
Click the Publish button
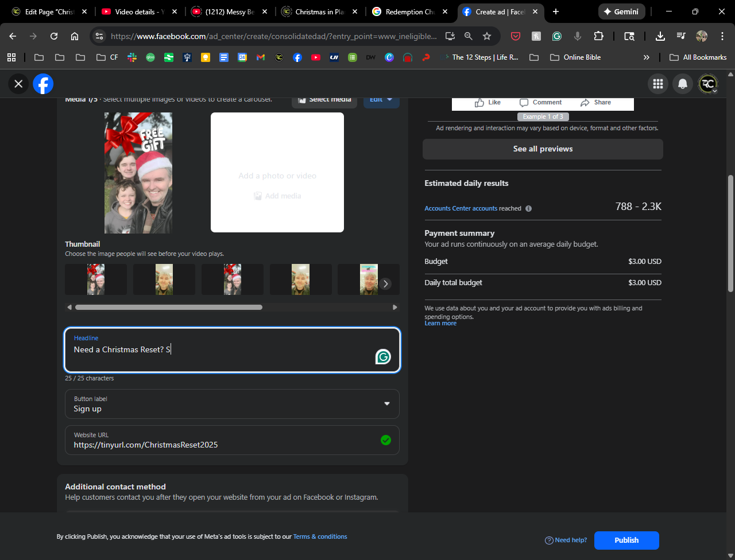click(626, 540)
